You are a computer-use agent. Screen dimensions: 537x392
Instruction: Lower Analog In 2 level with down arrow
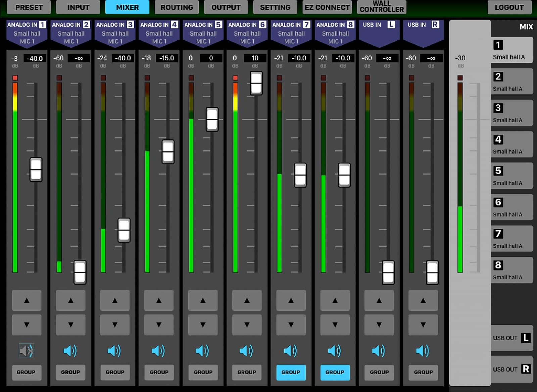pos(70,325)
